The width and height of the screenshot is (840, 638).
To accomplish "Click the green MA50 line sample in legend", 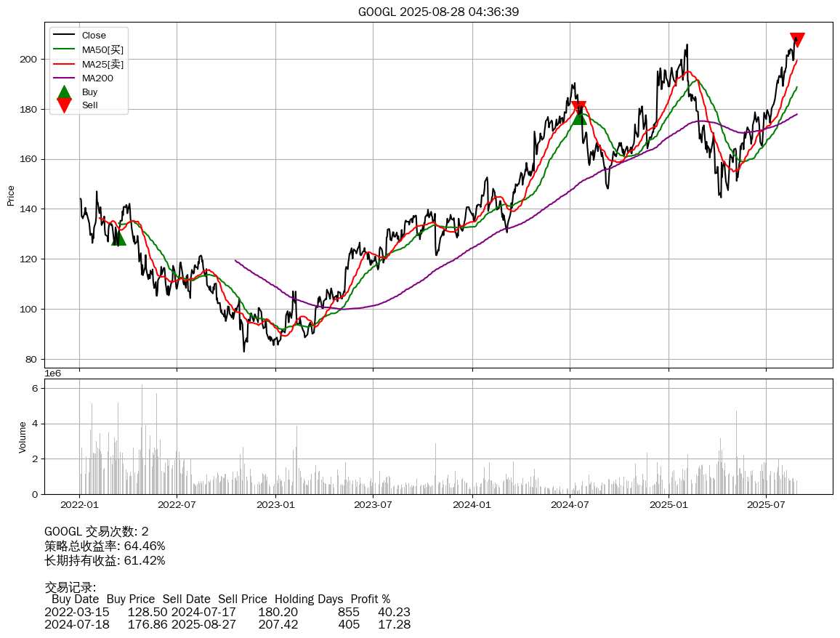I will pyautogui.click(x=64, y=49).
